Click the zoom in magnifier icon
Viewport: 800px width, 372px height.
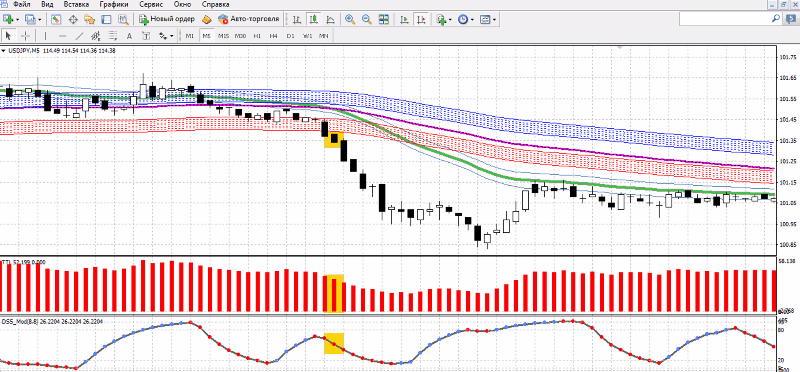coord(350,19)
